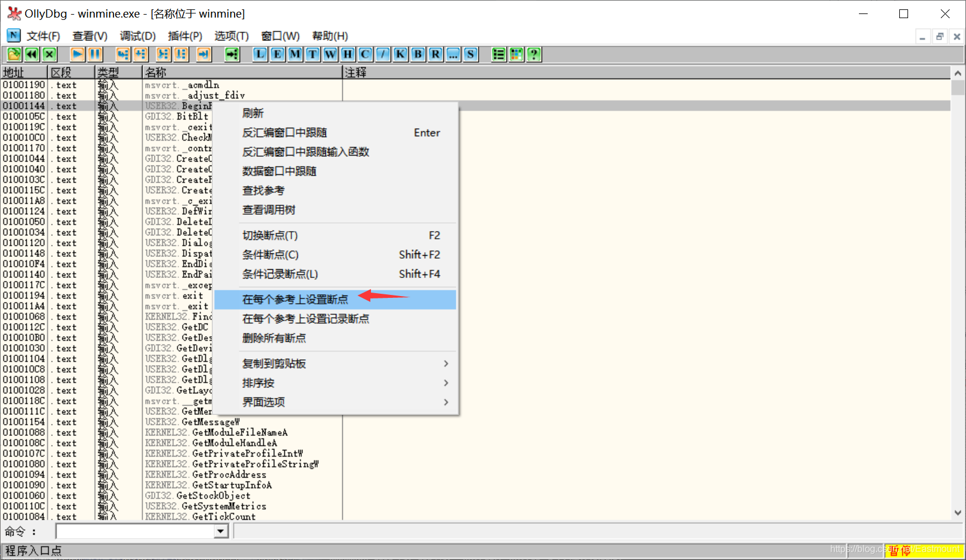Click the Step over toolbar icon
Screen dimensions: 966x560
coord(140,54)
